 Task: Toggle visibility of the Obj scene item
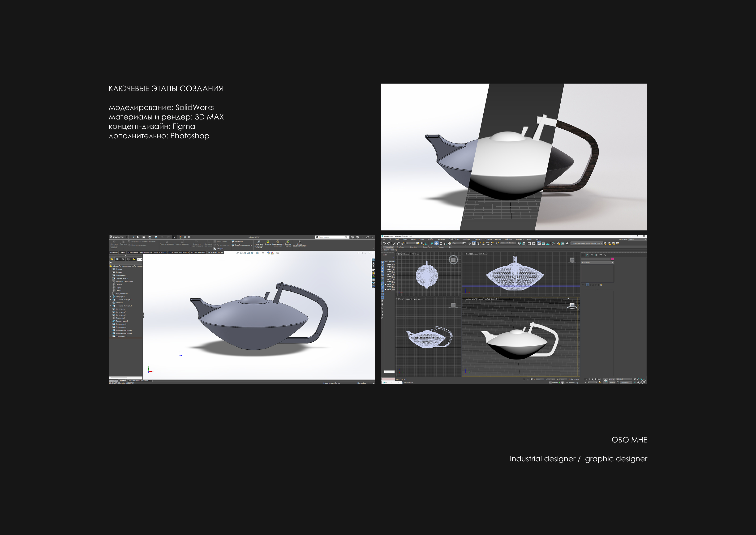[388, 287]
